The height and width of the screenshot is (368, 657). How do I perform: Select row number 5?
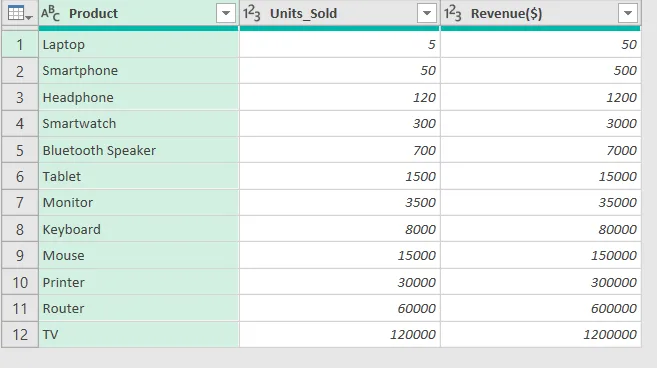pos(20,150)
